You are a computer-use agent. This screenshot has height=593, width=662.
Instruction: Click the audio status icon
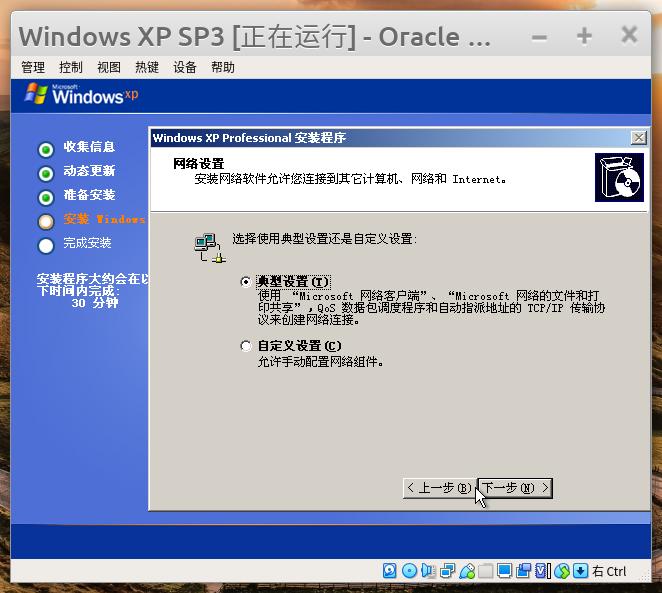pos(428,571)
